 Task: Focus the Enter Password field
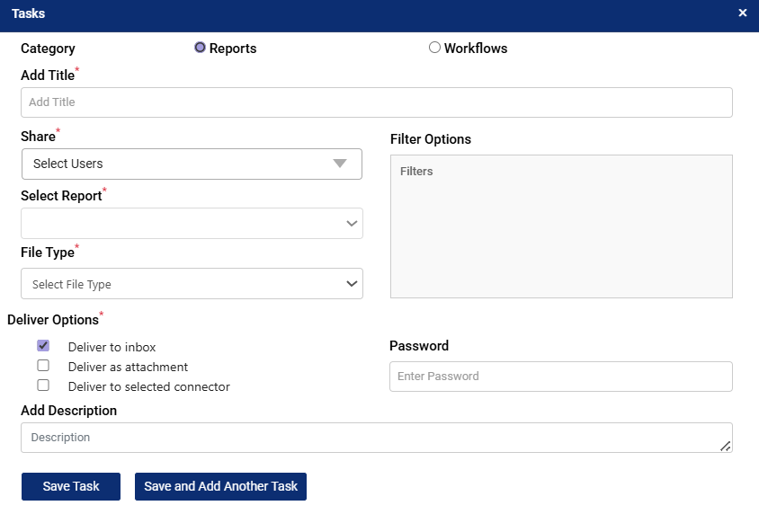coord(560,377)
